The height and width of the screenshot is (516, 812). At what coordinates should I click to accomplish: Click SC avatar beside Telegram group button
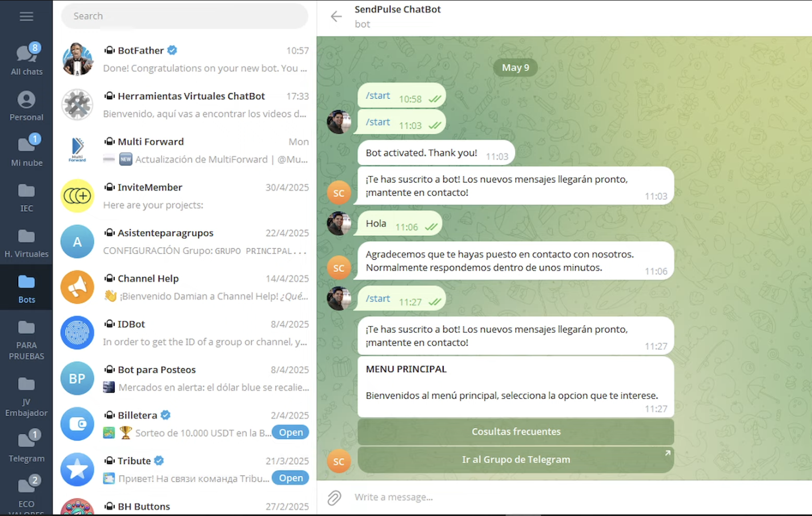click(x=339, y=461)
